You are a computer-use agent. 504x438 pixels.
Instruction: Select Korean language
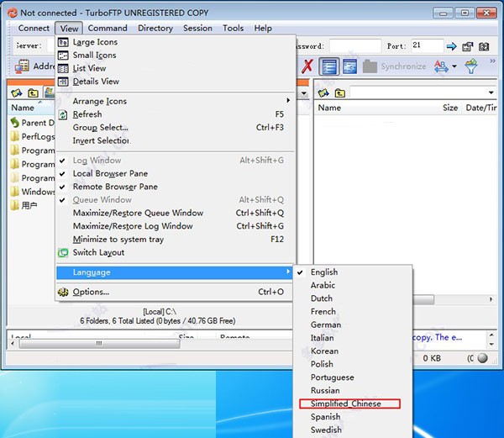coord(353,351)
